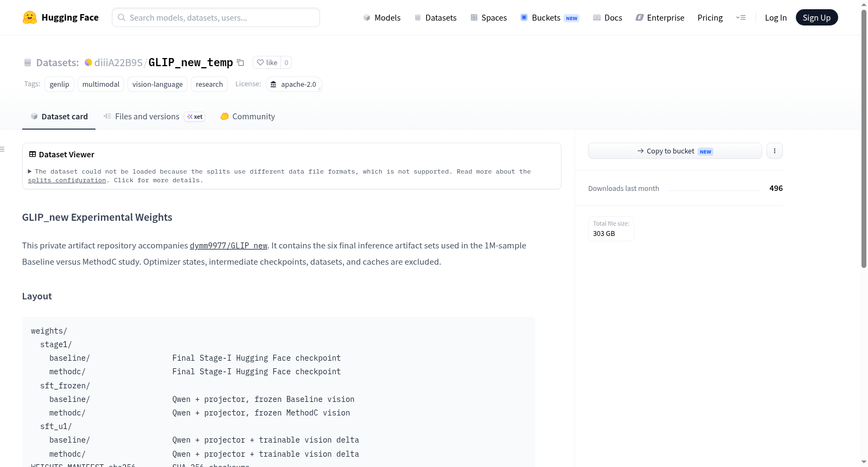Go to Datasets in the top navigation
The image size is (868, 467).
pos(435,17)
